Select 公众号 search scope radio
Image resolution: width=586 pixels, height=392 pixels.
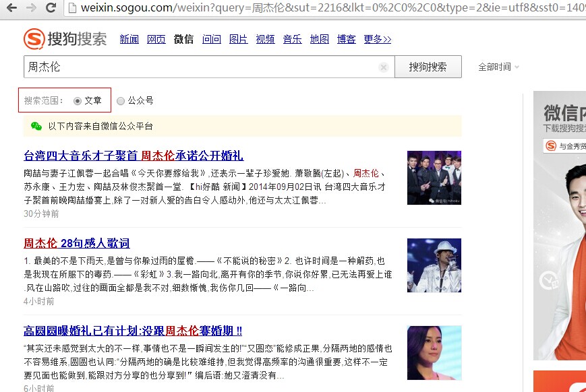tap(120, 101)
